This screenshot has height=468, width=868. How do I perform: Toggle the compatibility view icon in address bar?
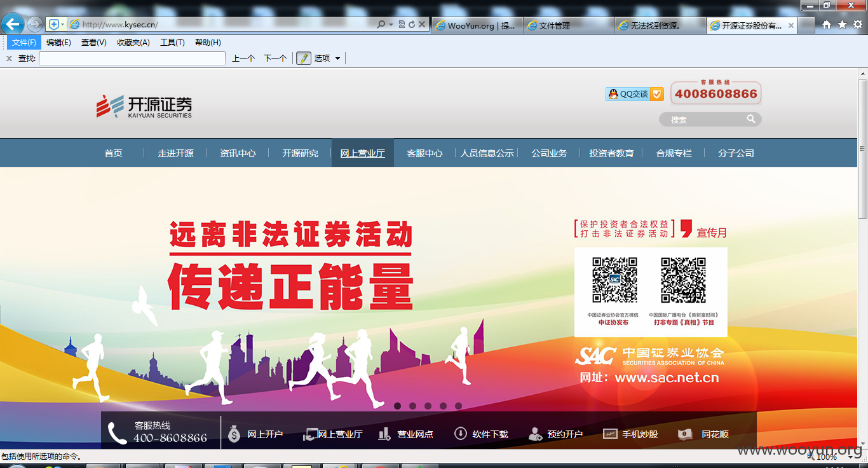point(402,24)
